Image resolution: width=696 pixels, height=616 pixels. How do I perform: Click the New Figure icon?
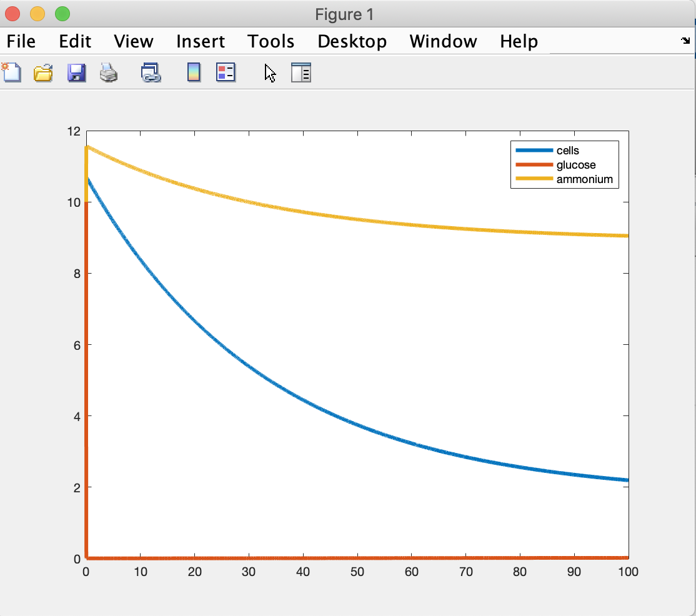click(11, 73)
